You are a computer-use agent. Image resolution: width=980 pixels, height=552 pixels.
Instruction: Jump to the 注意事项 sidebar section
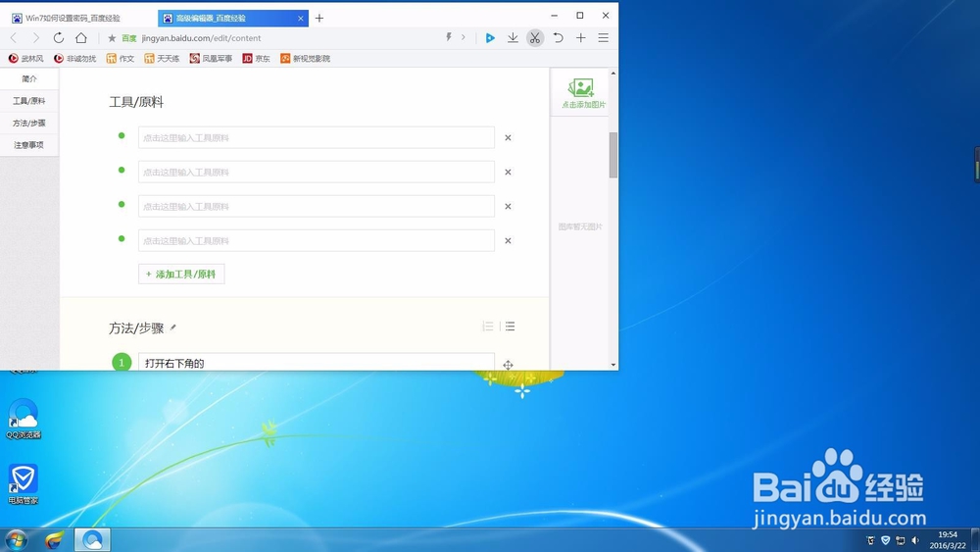pyautogui.click(x=29, y=144)
